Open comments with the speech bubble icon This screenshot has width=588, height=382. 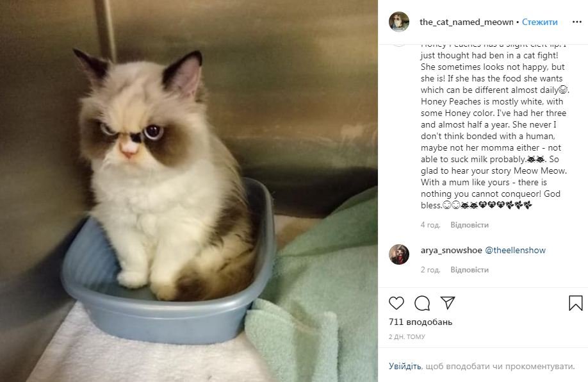coord(422,303)
